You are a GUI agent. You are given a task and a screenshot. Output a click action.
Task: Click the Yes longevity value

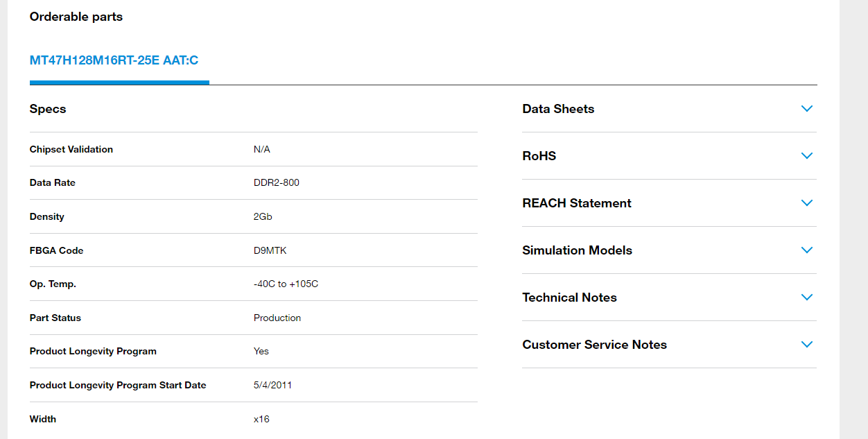[x=261, y=352]
